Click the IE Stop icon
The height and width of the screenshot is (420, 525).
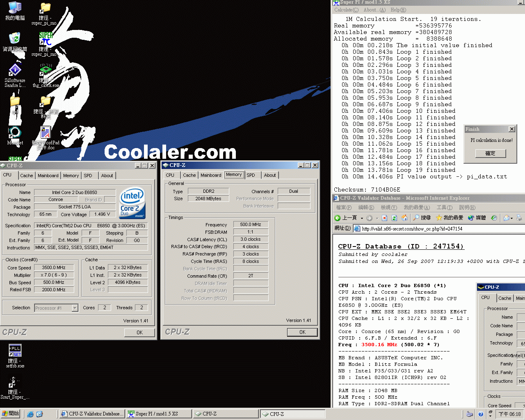pos(384,218)
